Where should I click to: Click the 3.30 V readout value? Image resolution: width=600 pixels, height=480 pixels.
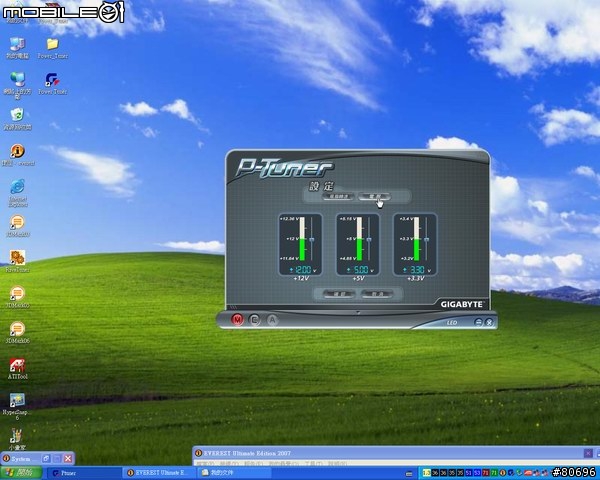coord(417,270)
